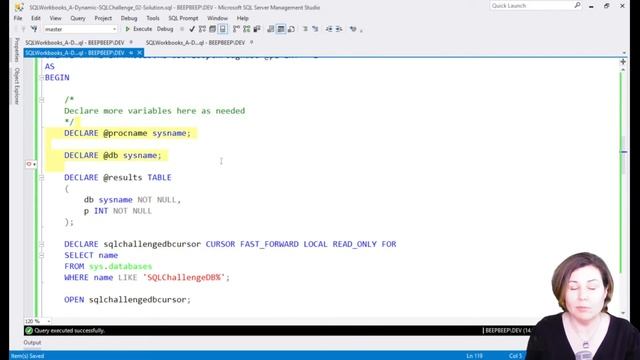This screenshot has height=360, width=640.
Task: Toggle IntelliSense enabled
Action: [222, 29]
